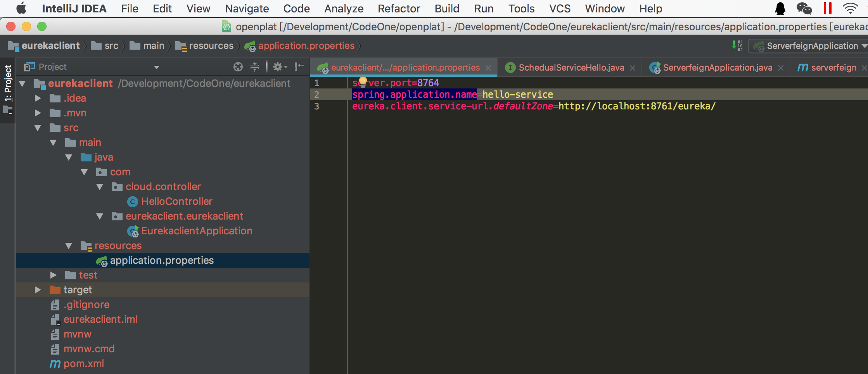Open the Build menu

447,9
